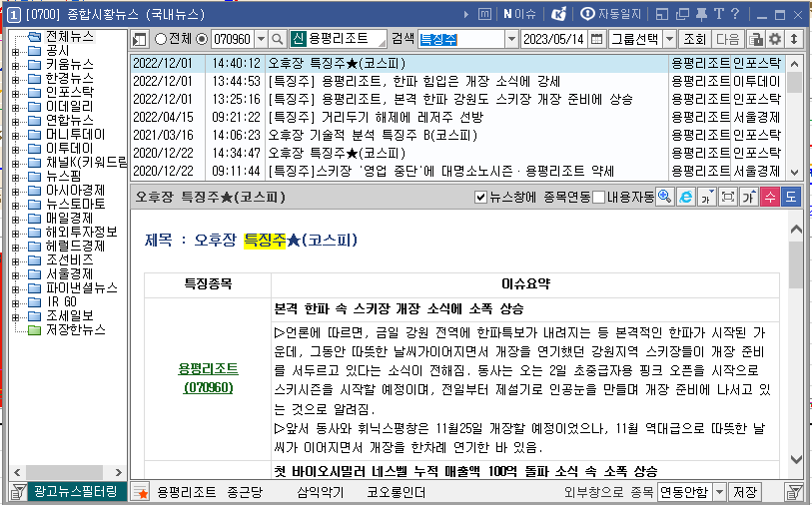Select 머니투데이 folder in the tree

click(x=76, y=135)
